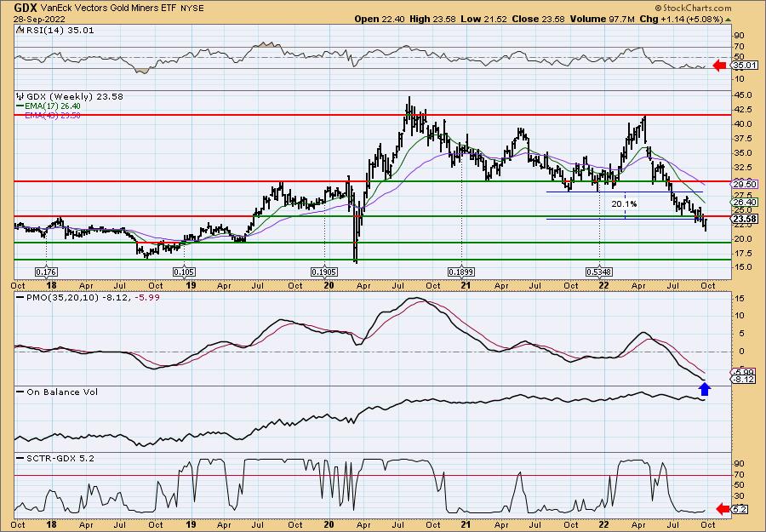Click the 0.105 dividend marker

pos(184,272)
